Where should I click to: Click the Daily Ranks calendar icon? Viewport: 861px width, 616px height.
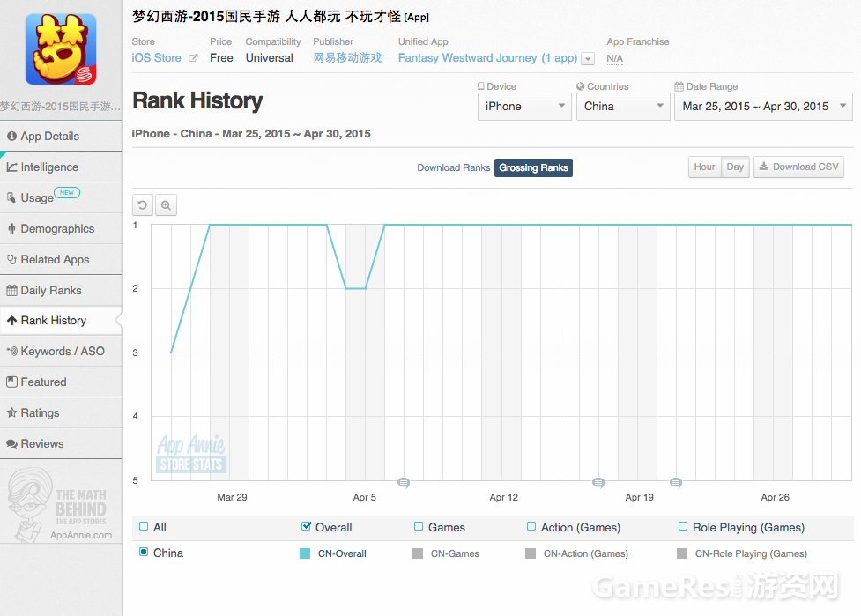(x=11, y=291)
